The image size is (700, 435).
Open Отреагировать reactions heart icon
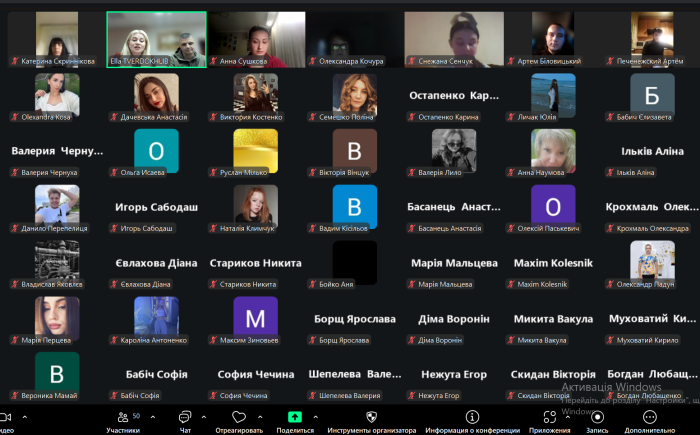[238, 417]
